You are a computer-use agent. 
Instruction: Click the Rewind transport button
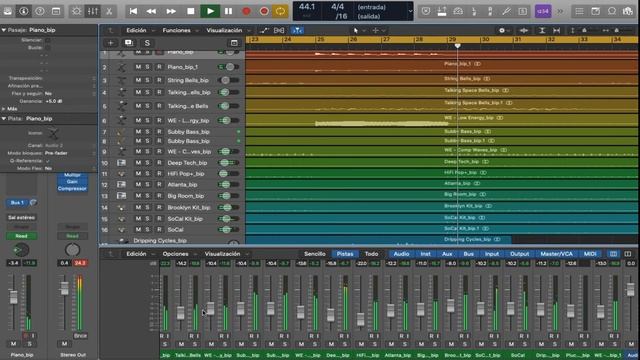tap(151, 11)
